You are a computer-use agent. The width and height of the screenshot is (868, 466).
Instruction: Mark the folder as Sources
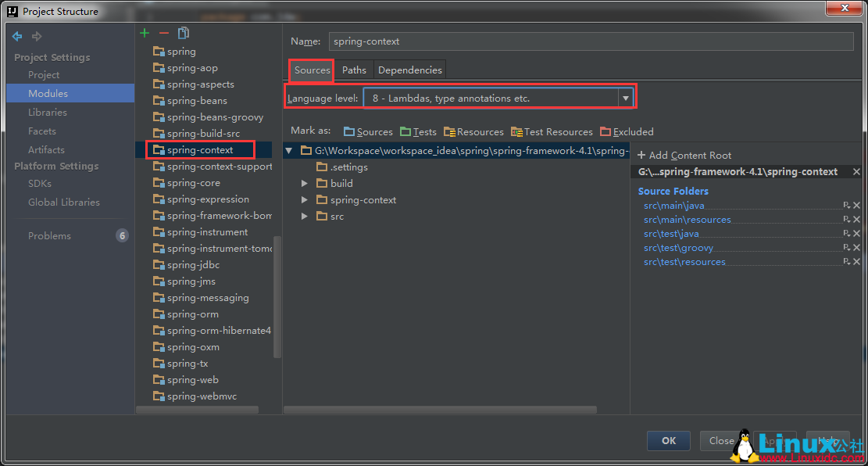pos(368,132)
